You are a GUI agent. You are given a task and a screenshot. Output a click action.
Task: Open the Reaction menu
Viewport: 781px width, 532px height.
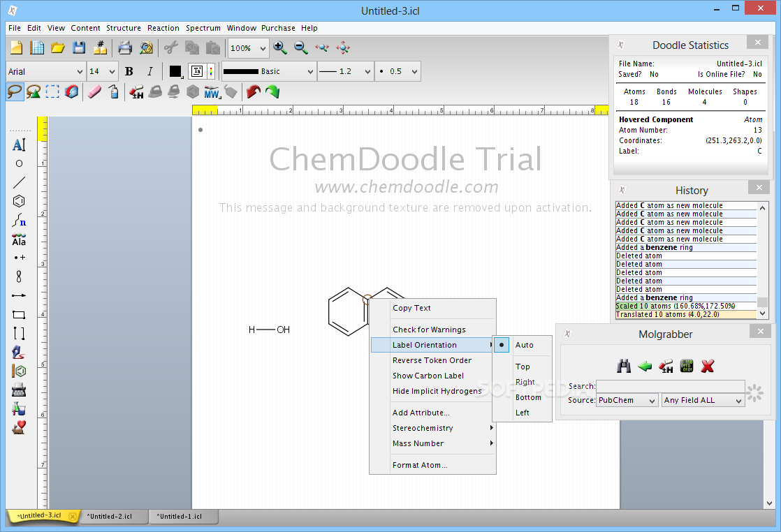click(163, 28)
